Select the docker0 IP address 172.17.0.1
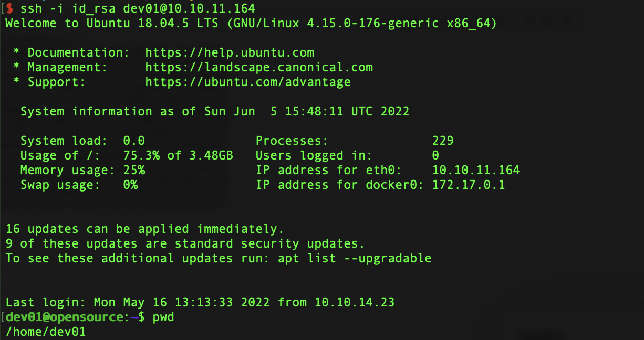Screen dimensions: 644x340 469,185
